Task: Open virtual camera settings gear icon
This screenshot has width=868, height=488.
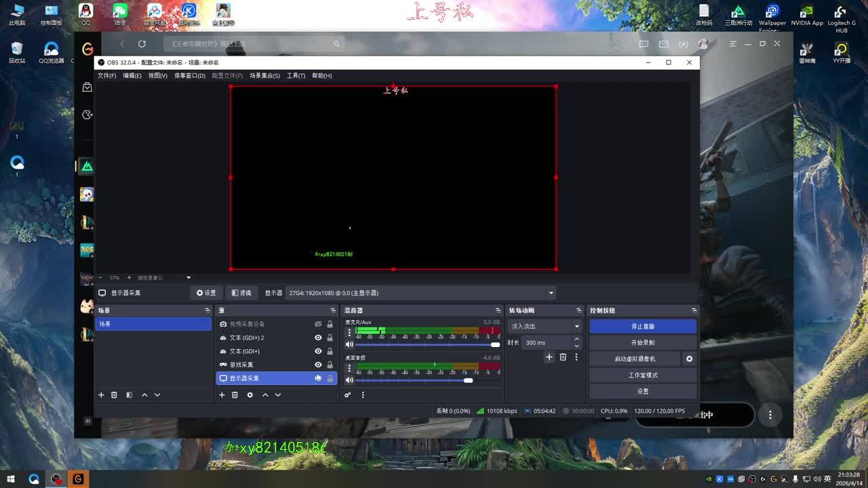Action: (x=689, y=359)
